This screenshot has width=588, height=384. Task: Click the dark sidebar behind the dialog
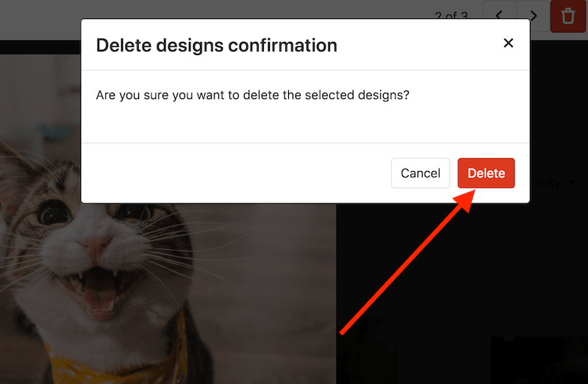(456, 279)
